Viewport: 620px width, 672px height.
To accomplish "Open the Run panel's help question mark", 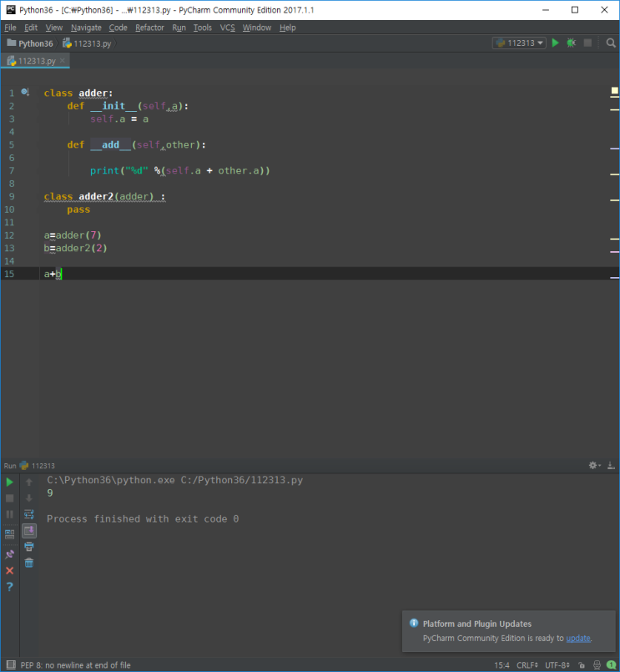I will coord(10,587).
